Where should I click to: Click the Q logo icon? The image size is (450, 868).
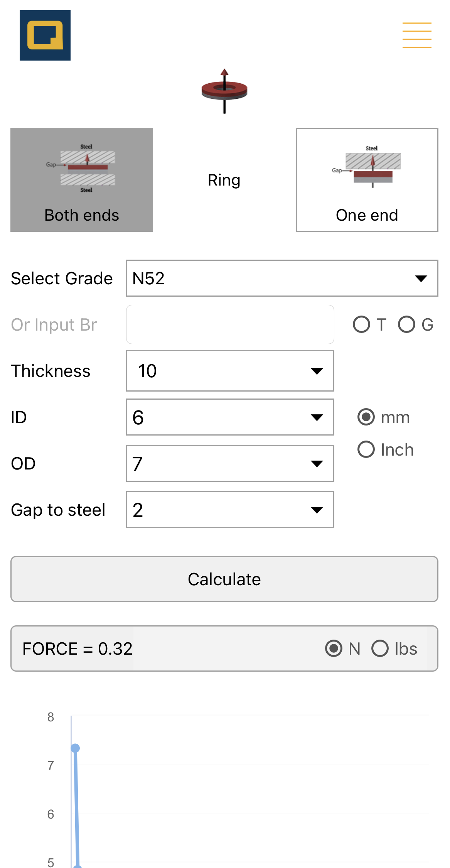tap(45, 35)
